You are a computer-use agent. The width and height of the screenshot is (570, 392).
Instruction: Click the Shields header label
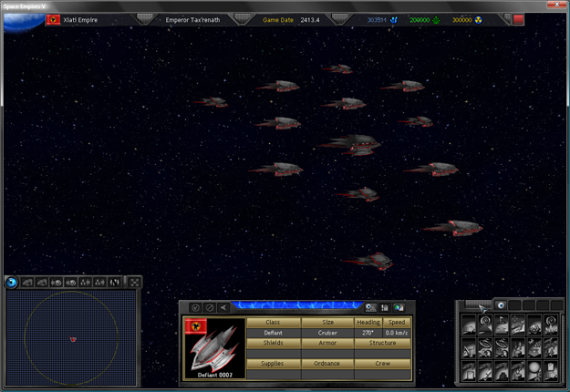(273, 343)
